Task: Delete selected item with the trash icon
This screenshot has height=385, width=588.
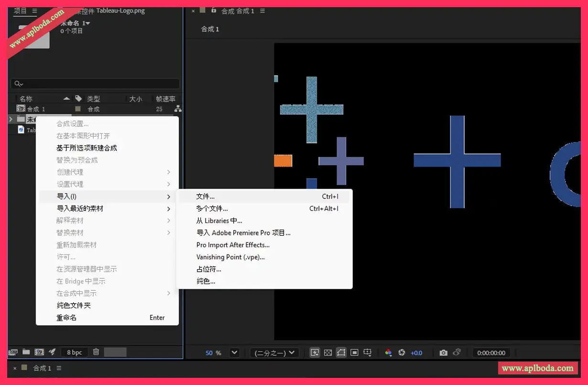Action: click(x=96, y=352)
